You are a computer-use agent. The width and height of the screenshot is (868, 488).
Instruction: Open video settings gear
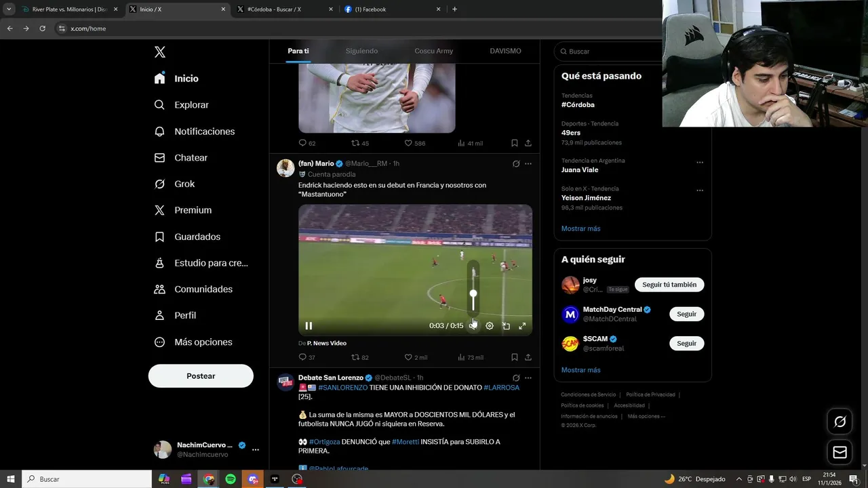[x=490, y=326]
